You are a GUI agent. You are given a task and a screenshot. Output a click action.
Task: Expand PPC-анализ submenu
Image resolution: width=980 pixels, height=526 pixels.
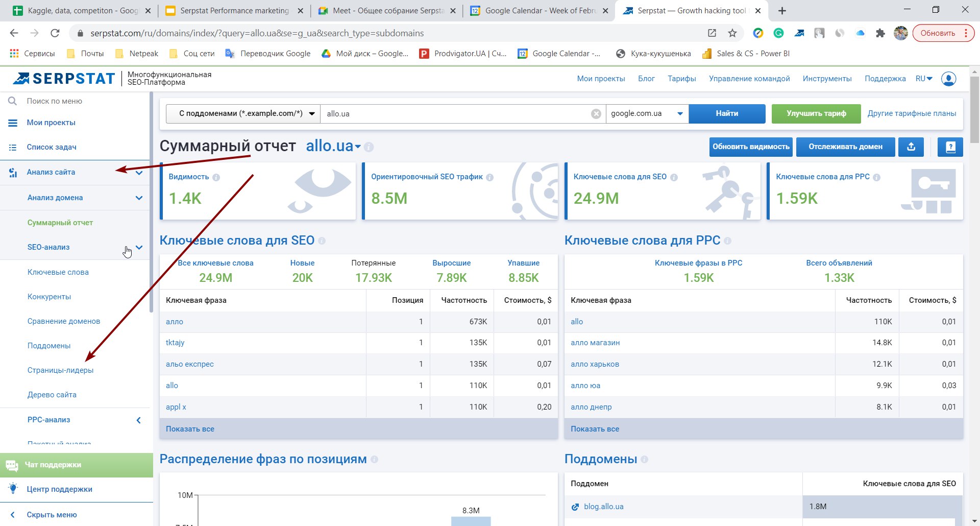pyautogui.click(x=139, y=420)
